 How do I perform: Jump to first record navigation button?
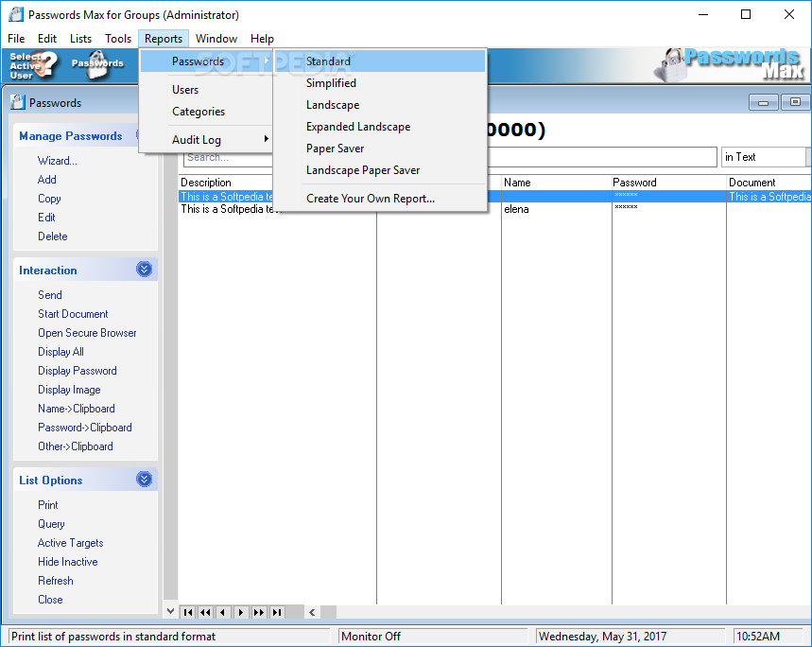188,612
